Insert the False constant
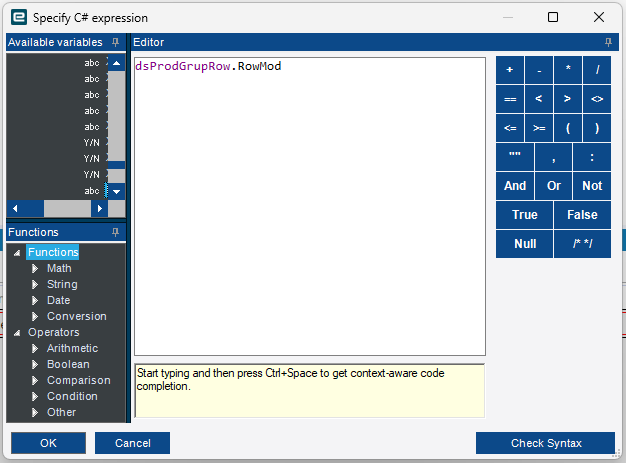This screenshot has height=463, width=626. point(582,215)
